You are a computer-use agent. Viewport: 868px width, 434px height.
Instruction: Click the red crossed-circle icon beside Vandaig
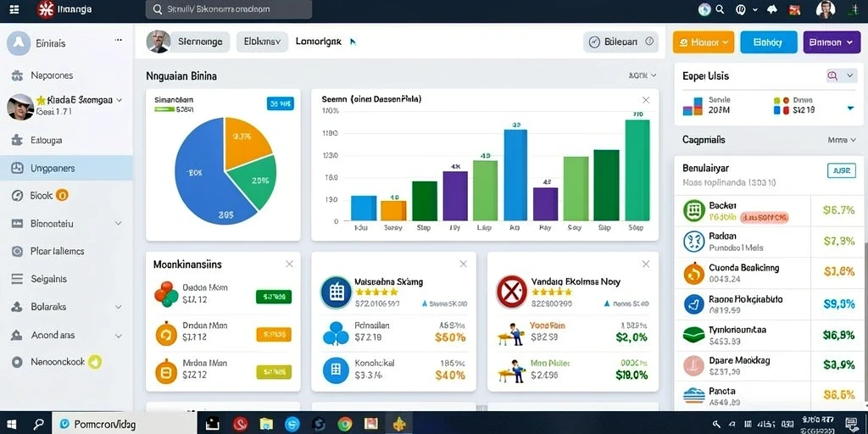tap(512, 292)
